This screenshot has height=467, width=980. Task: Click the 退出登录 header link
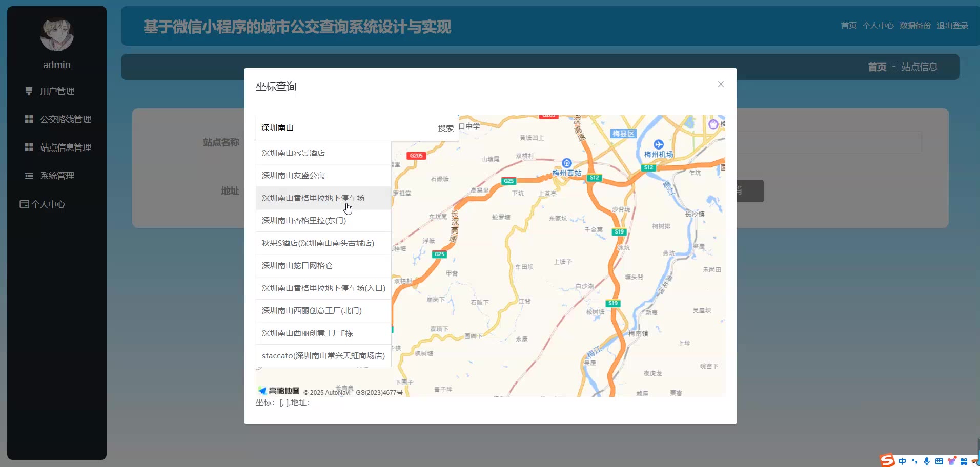pos(952,26)
